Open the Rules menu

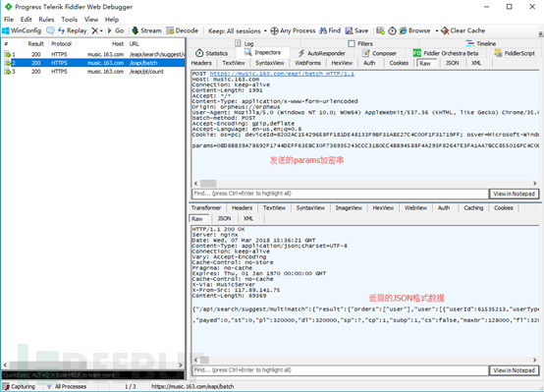tap(46, 20)
